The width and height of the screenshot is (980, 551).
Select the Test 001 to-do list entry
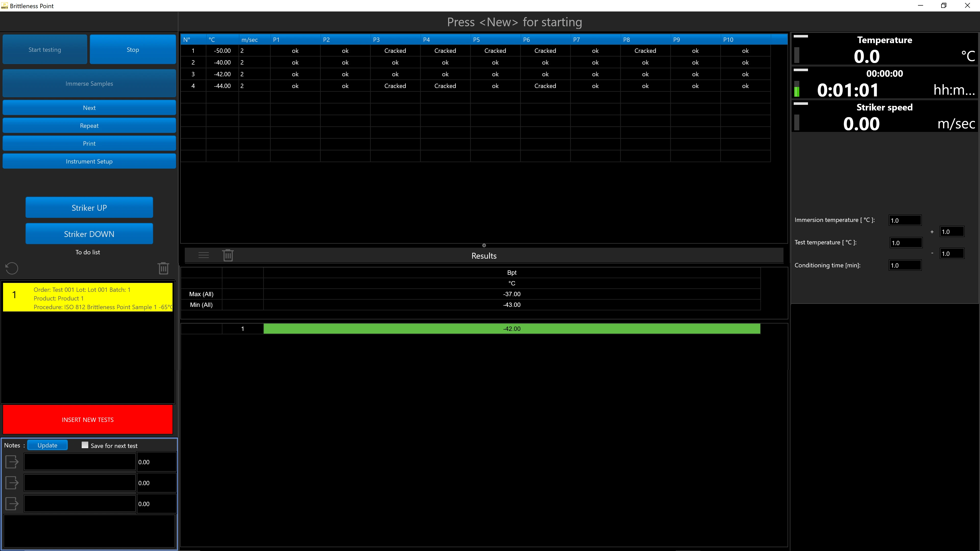(88, 298)
